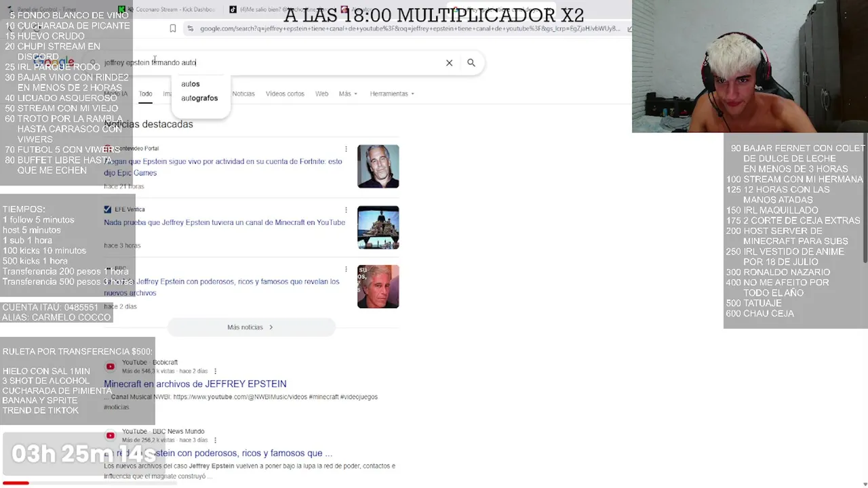Click TikTok tab favicon 'Me salio bien?'

point(233,9)
